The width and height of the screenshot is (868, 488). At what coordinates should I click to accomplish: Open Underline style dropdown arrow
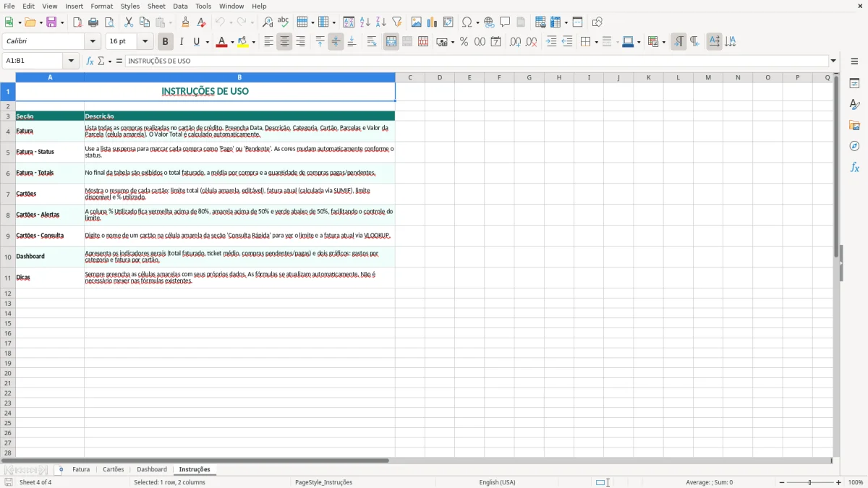(207, 42)
